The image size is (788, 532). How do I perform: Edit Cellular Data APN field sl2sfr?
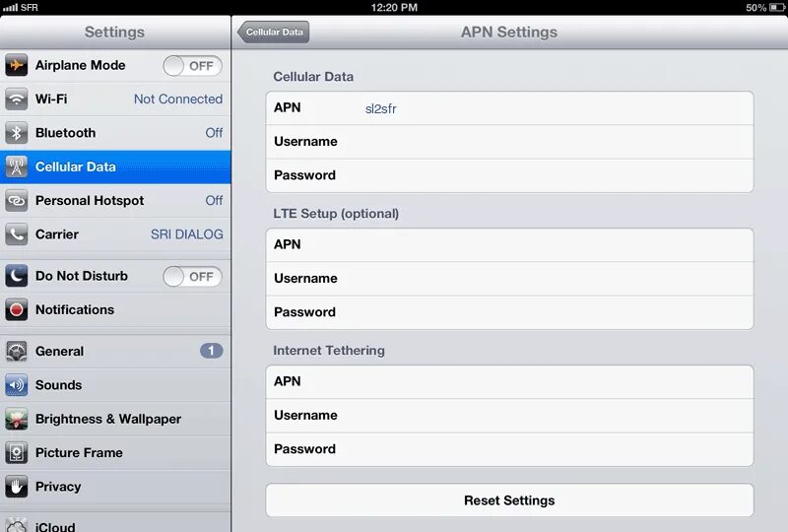[509, 108]
